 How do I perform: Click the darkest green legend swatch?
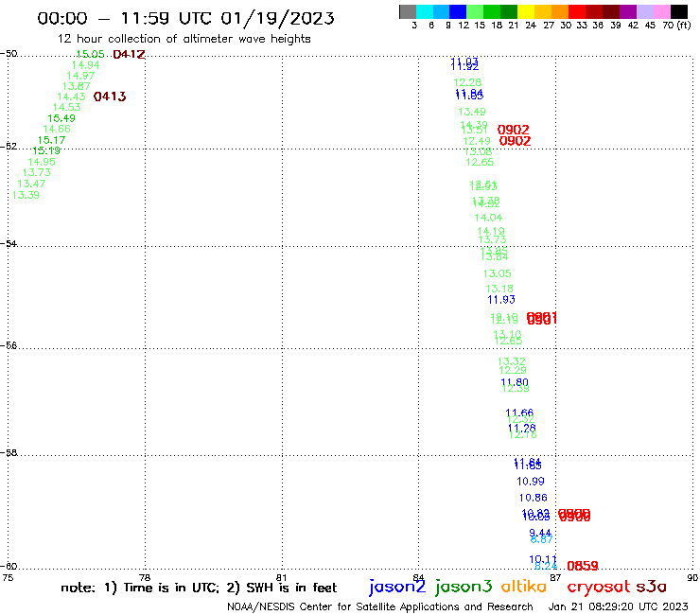coord(509,11)
